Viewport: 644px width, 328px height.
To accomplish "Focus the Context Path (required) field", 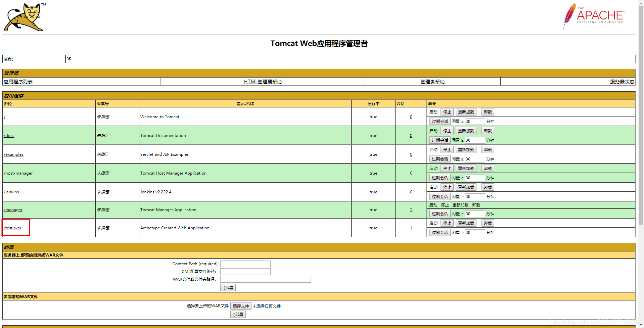I will [x=245, y=264].
